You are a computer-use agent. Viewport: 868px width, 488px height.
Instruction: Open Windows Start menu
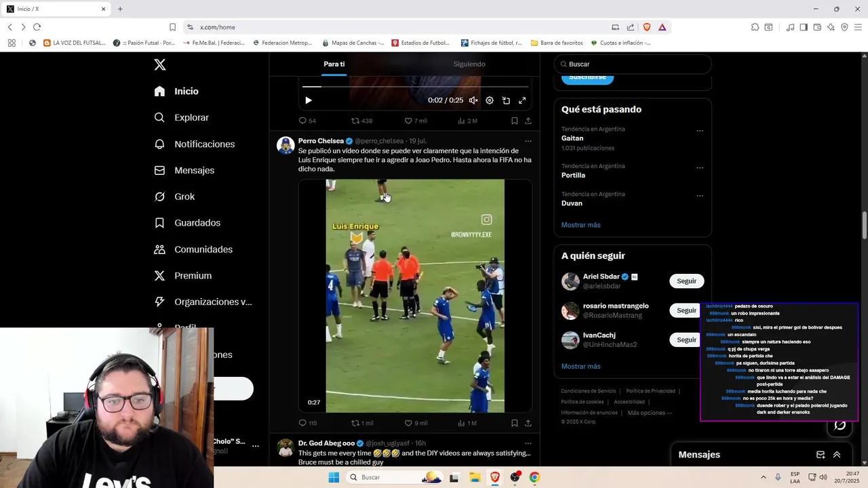coord(333,477)
